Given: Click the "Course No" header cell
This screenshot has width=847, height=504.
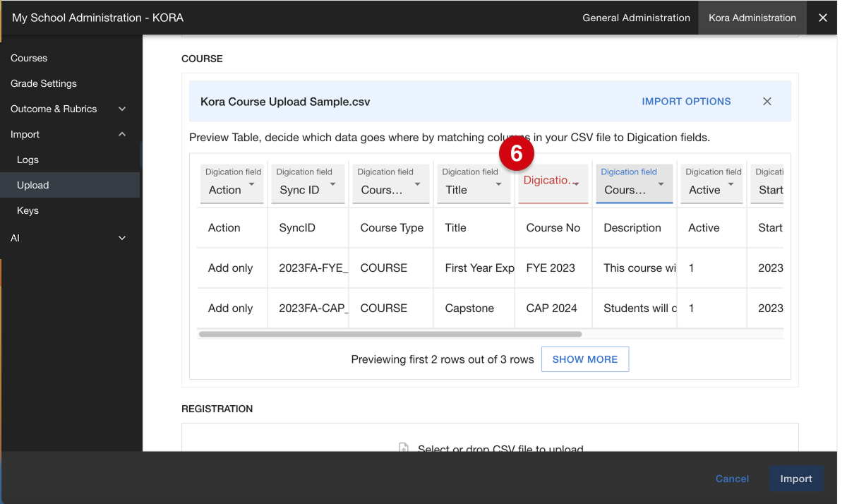Looking at the screenshot, I should [x=553, y=228].
